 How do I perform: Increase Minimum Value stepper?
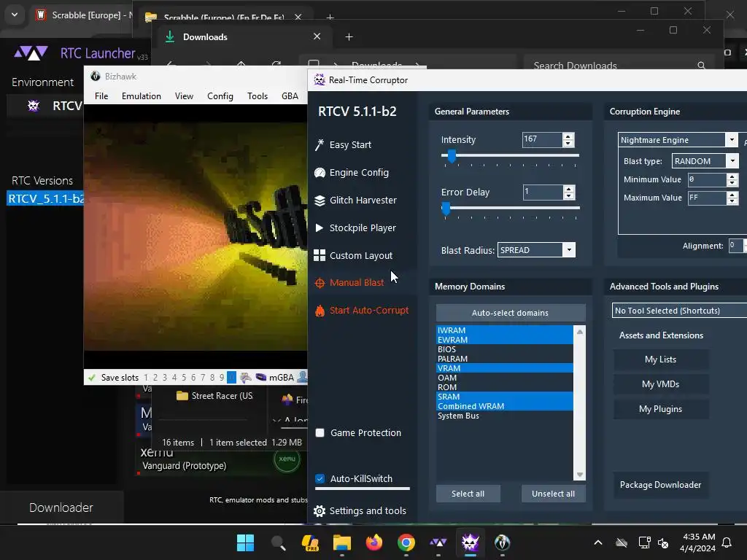(x=732, y=176)
